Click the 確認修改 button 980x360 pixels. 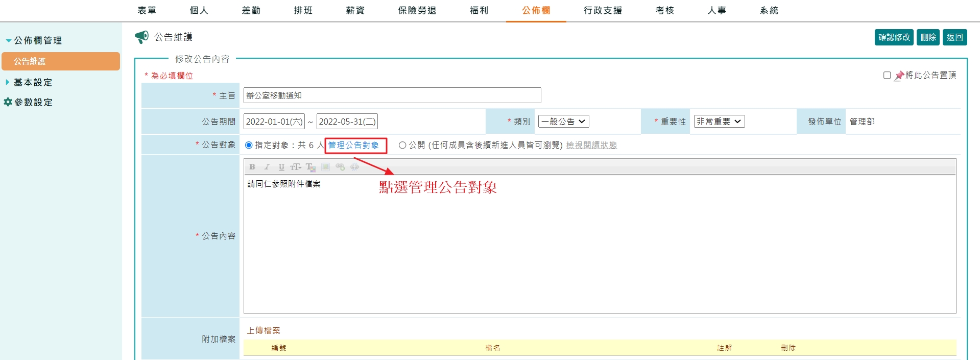coord(894,37)
